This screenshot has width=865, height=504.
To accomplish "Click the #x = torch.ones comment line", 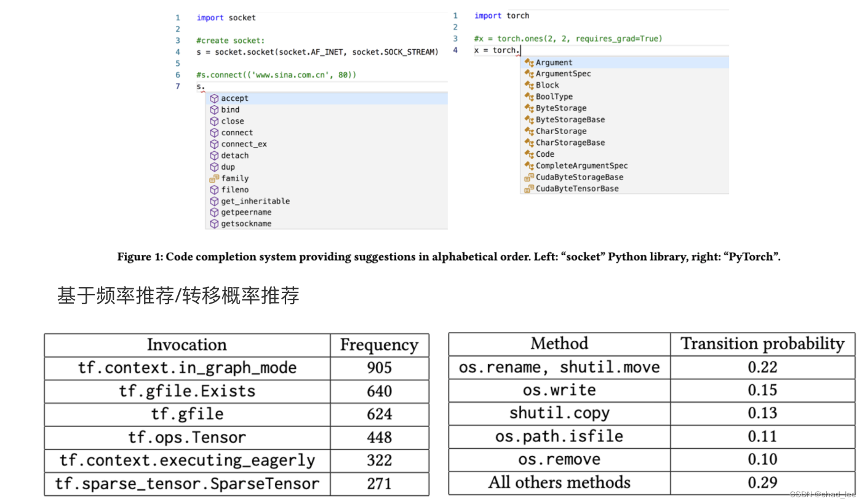I will 568,39.
